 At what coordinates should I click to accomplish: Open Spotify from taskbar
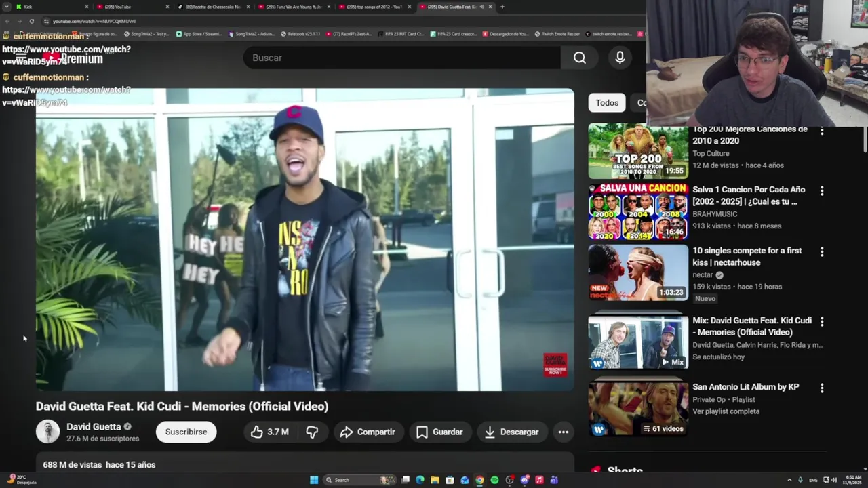pos(494,480)
